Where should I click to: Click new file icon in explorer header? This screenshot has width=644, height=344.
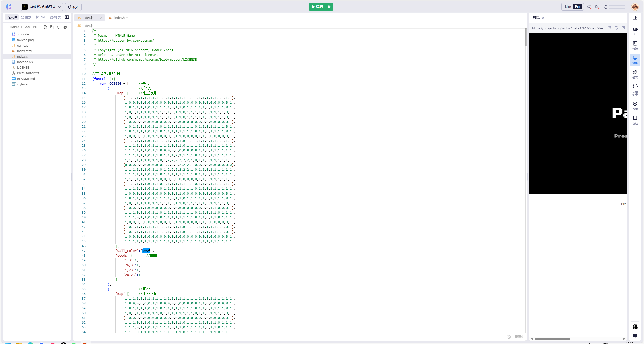point(46,27)
